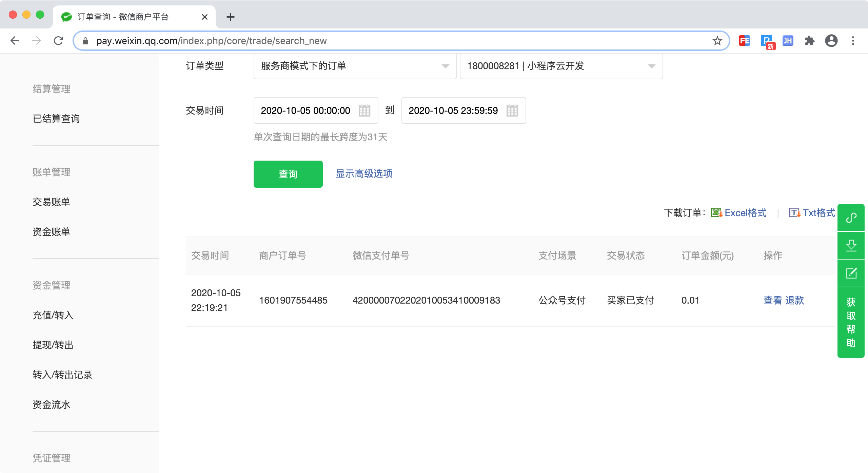Click 显示高级选项 link
The width and height of the screenshot is (868, 473).
click(x=364, y=173)
